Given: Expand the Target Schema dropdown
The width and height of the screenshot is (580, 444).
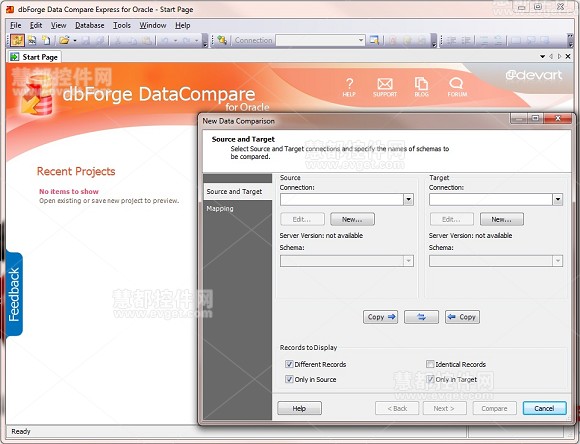Looking at the screenshot, I should click(x=557, y=261).
